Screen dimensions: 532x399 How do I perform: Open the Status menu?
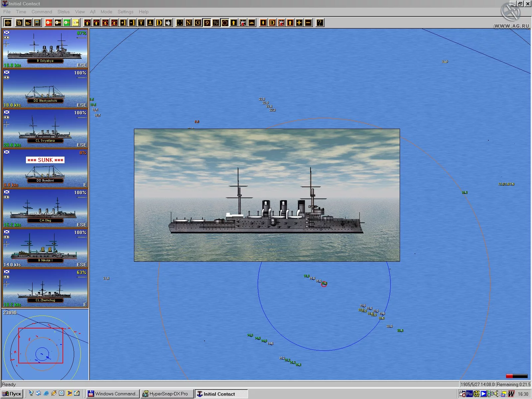click(64, 12)
